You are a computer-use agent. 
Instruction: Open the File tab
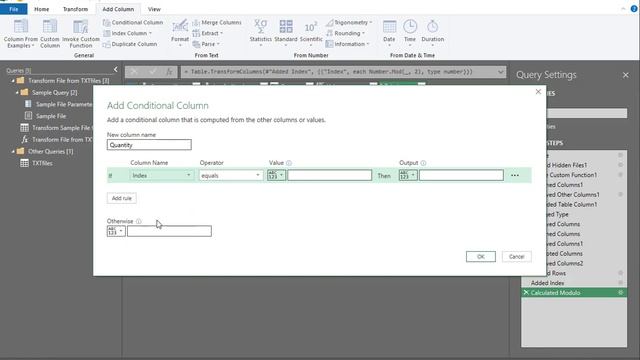tap(13, 9)
